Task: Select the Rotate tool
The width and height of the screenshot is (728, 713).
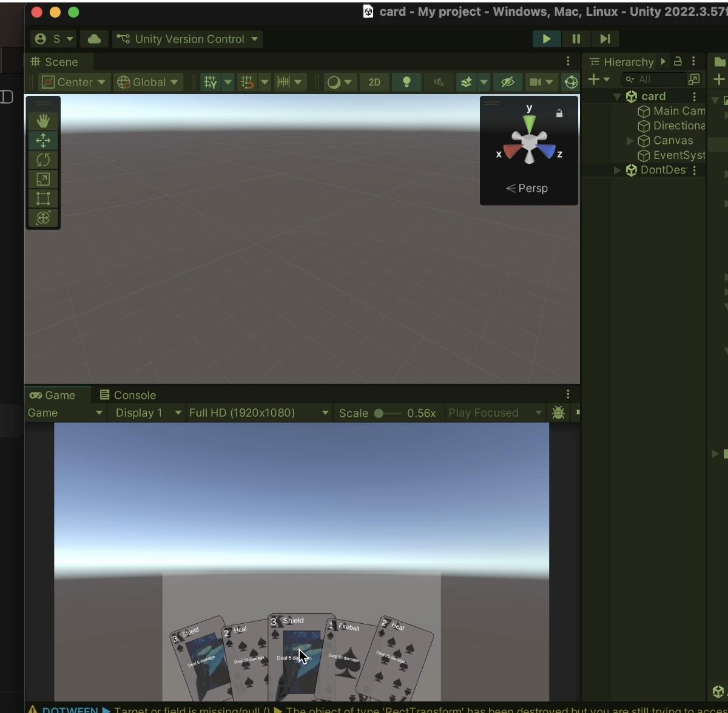Action: coord(43,160)
